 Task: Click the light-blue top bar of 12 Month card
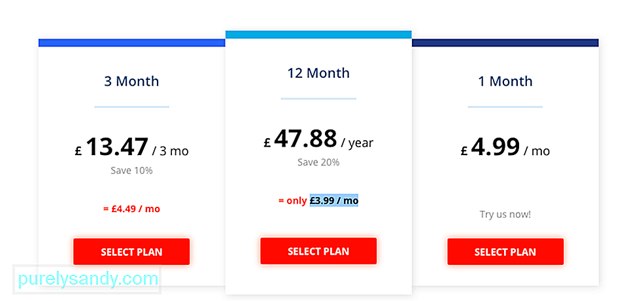[318, 35]
